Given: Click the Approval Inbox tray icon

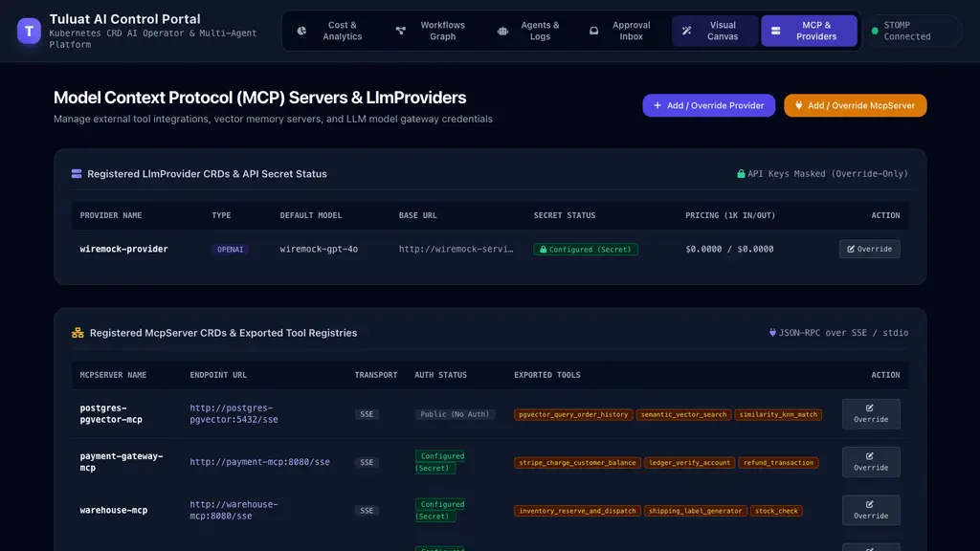Looking at the screenshot, I should [x=593, y=31].
